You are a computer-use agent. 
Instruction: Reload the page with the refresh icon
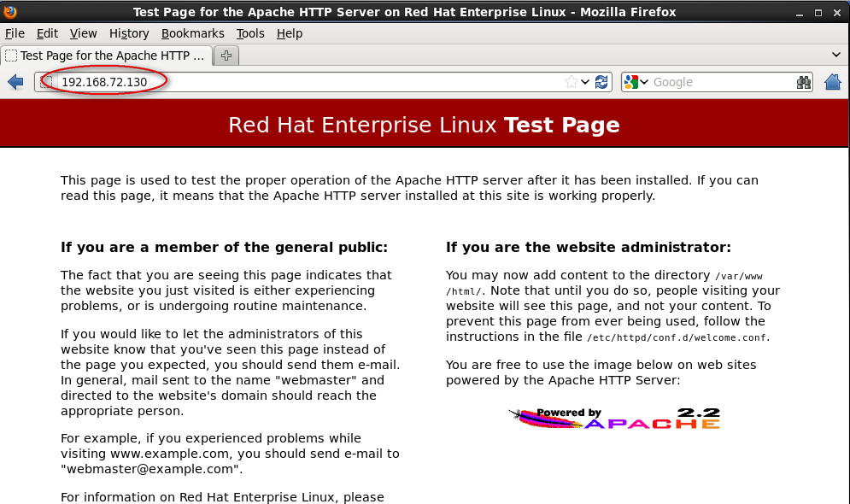point(601,82)
